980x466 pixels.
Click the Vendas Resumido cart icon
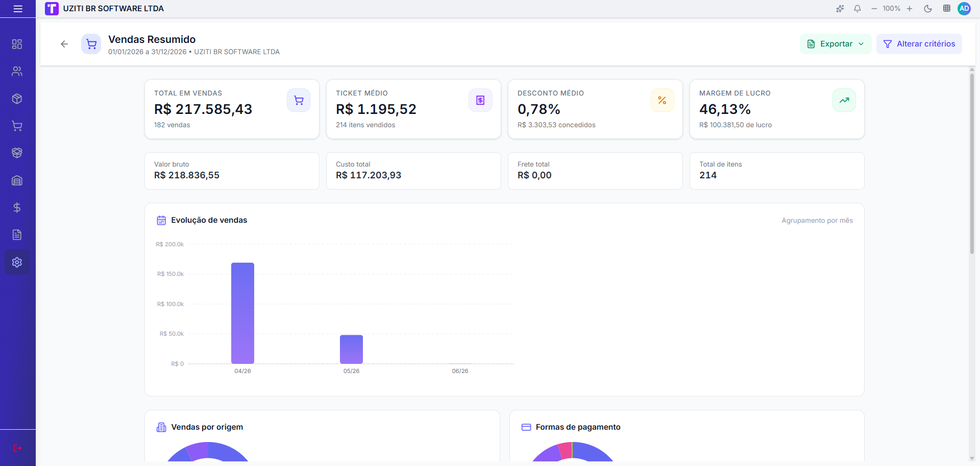(x=91, y=44)
